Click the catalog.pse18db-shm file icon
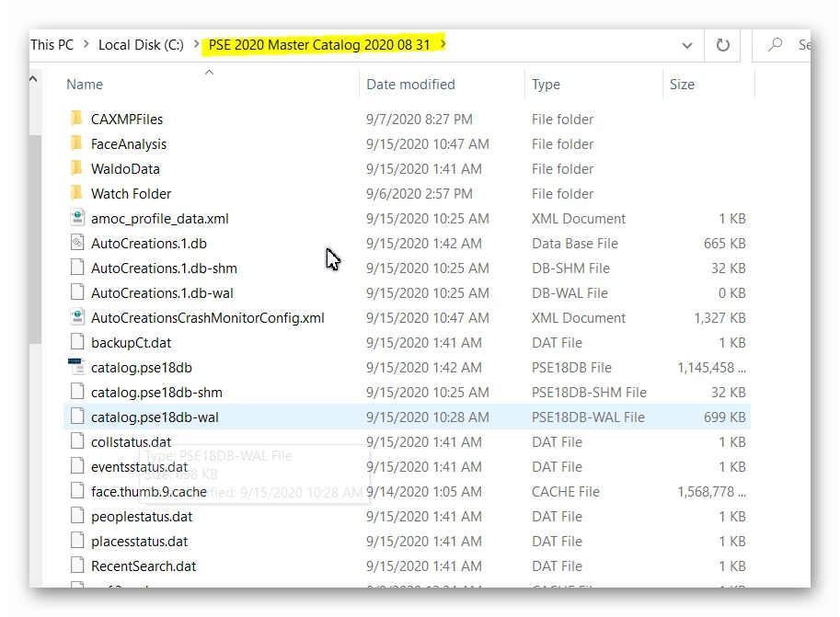Screen dimensions: 840x617 click(77, 392)
